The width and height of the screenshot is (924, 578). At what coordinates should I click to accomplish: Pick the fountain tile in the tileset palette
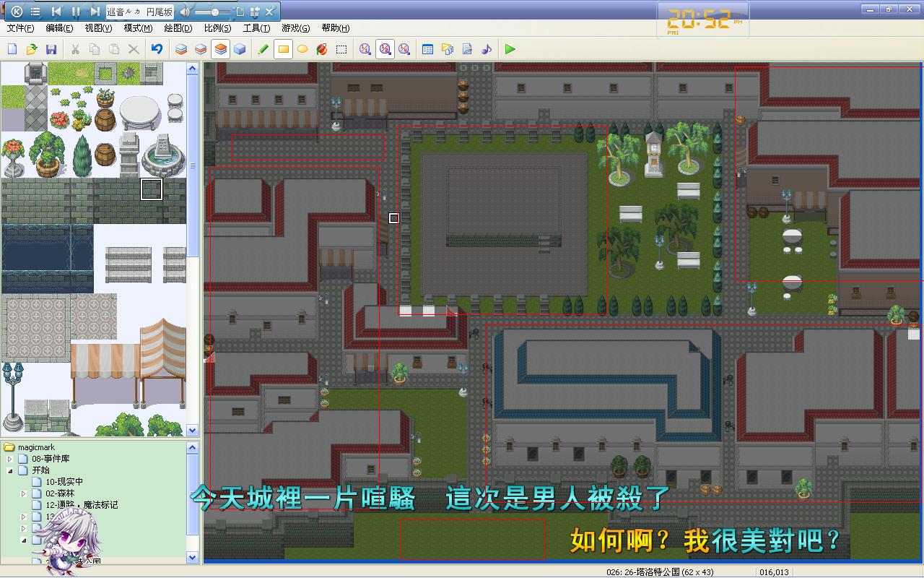coord(163,155)
